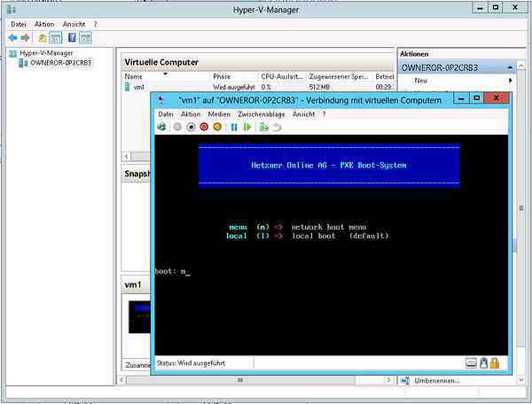Click scroll-up arrow in Aktionen pane

(521, 65)
